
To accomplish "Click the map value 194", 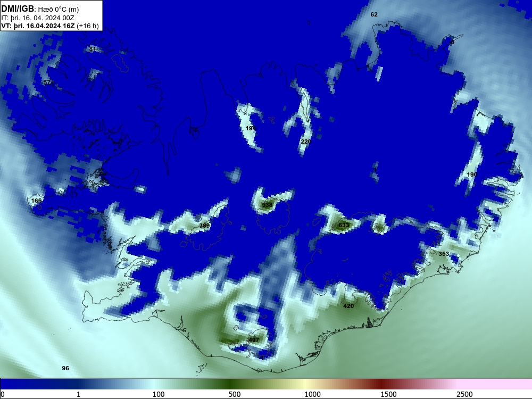I will coord(251,128).
